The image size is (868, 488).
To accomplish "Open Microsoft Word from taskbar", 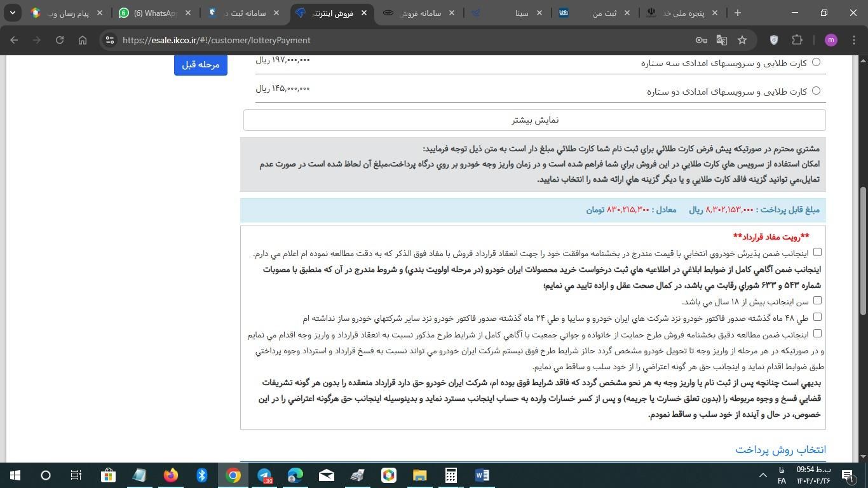I will click(482, 475).
